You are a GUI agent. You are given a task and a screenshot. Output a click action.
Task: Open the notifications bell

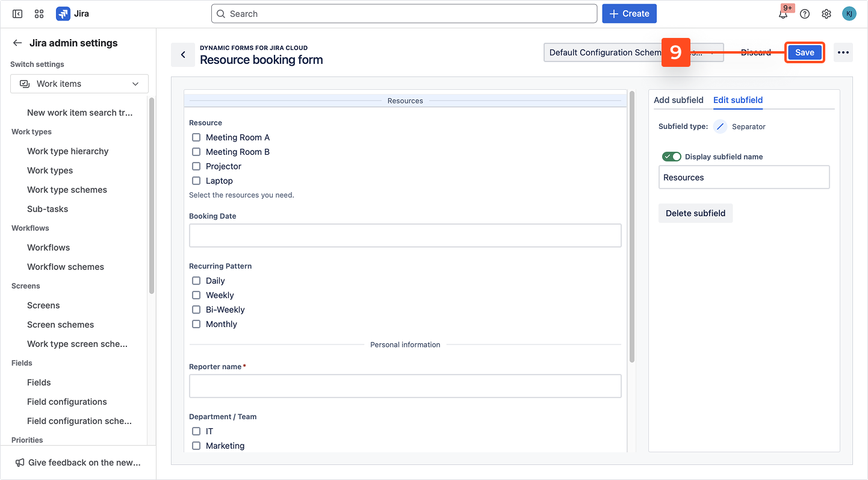[x=783, y=14]
